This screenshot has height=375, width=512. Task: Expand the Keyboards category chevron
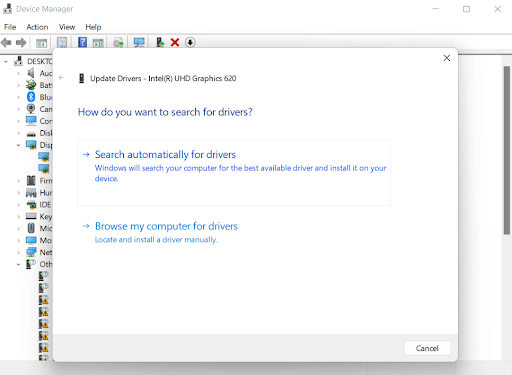point(19,217)
